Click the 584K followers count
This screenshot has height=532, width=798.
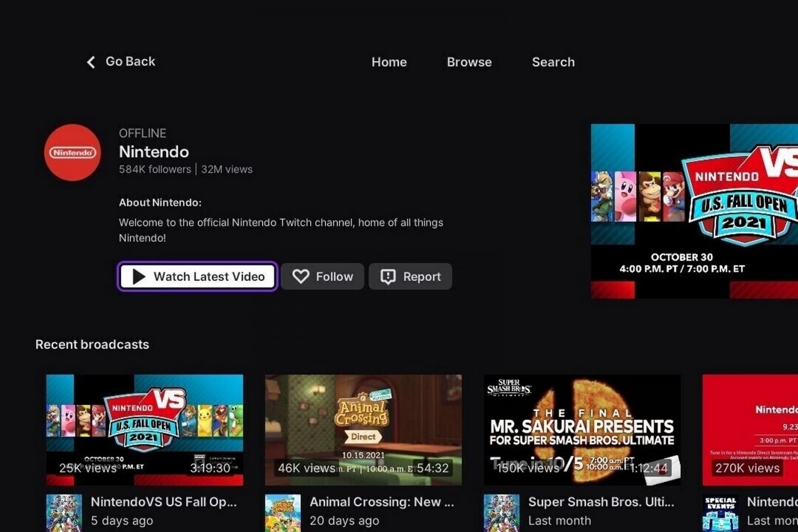[155, 169]
